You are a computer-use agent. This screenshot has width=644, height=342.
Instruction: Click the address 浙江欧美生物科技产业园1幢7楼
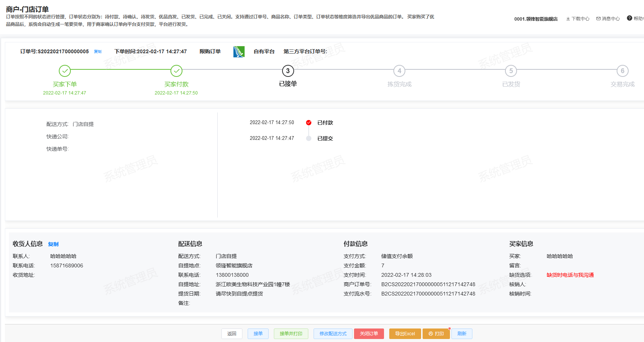click(x=253, y=284)
